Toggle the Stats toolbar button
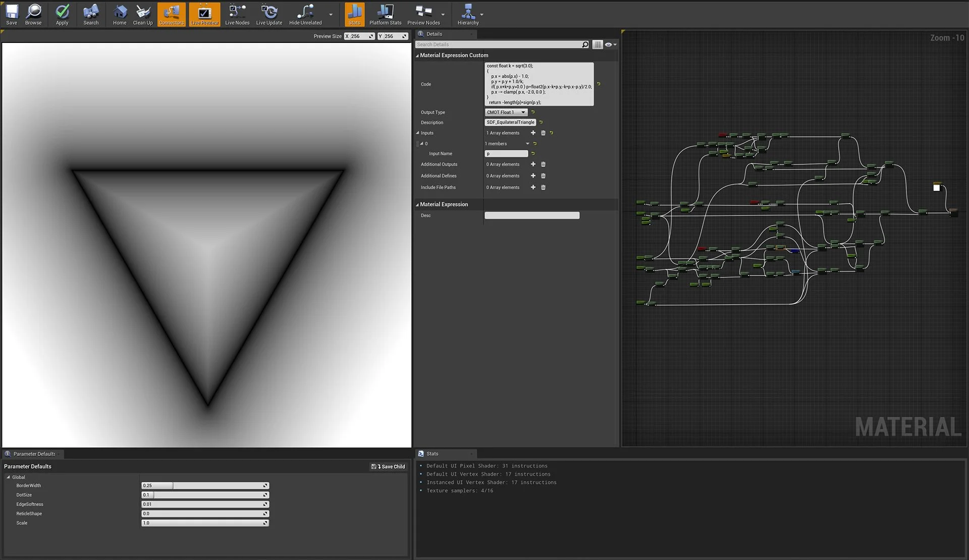Viewport: 969px width, 560px height. click(x=354, y=14)
